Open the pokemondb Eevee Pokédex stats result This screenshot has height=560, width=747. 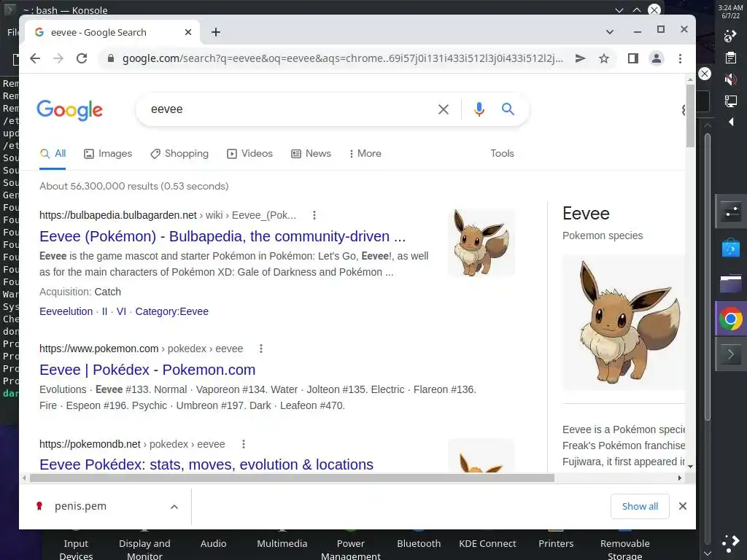[206, 464]
